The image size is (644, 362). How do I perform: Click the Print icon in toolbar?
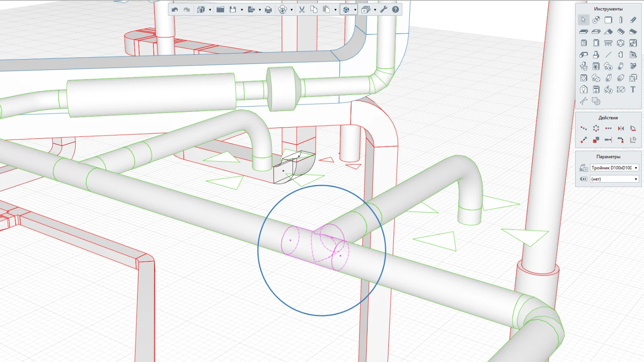268,10
